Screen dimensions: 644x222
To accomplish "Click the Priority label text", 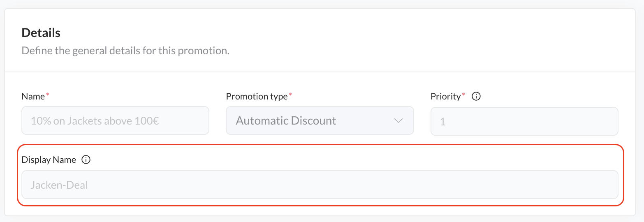I will click(445, 97).
